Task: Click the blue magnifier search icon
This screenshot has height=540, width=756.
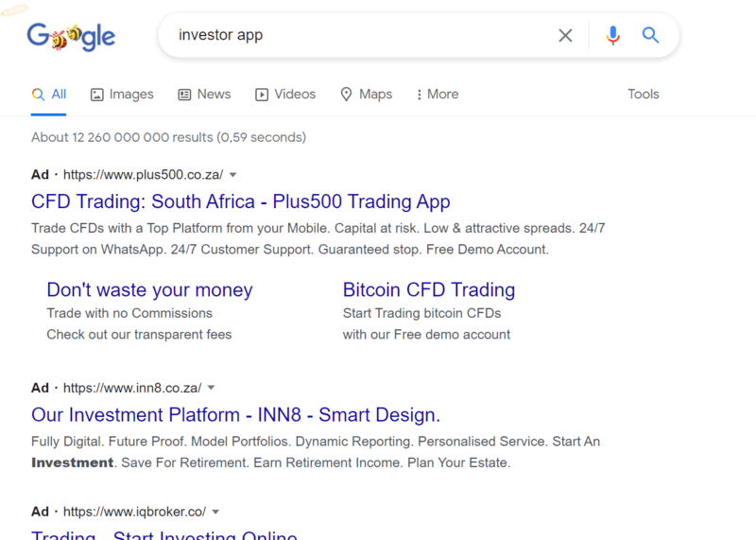Action: coord(650,35)
